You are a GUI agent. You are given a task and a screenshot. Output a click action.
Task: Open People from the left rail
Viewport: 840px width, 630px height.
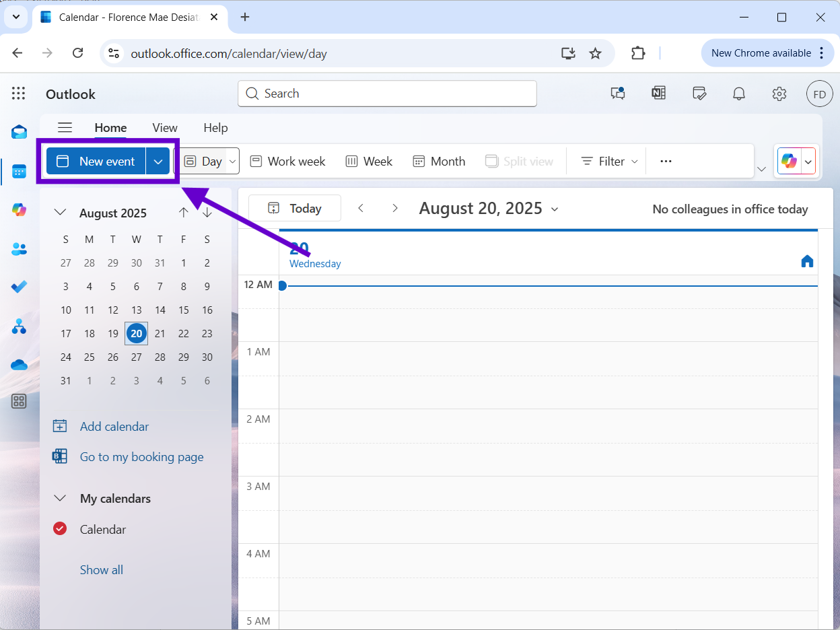(19, 249)
